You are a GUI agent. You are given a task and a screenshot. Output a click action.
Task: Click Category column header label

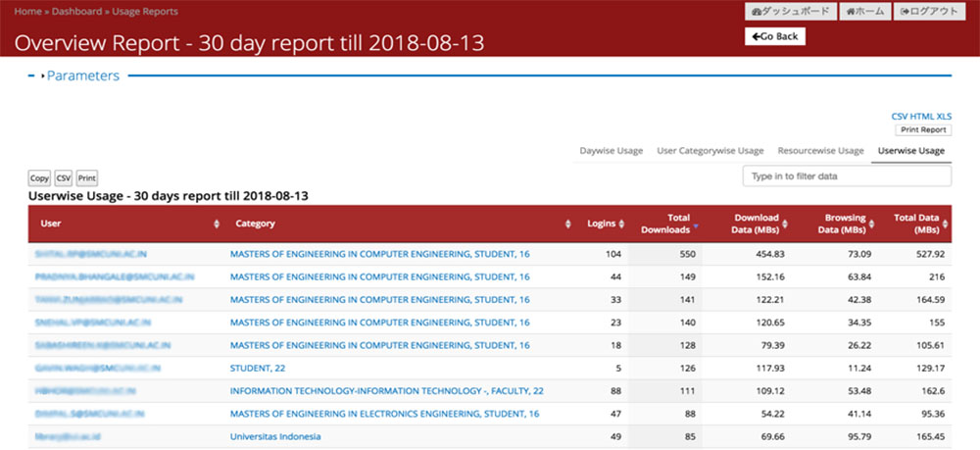255,224
